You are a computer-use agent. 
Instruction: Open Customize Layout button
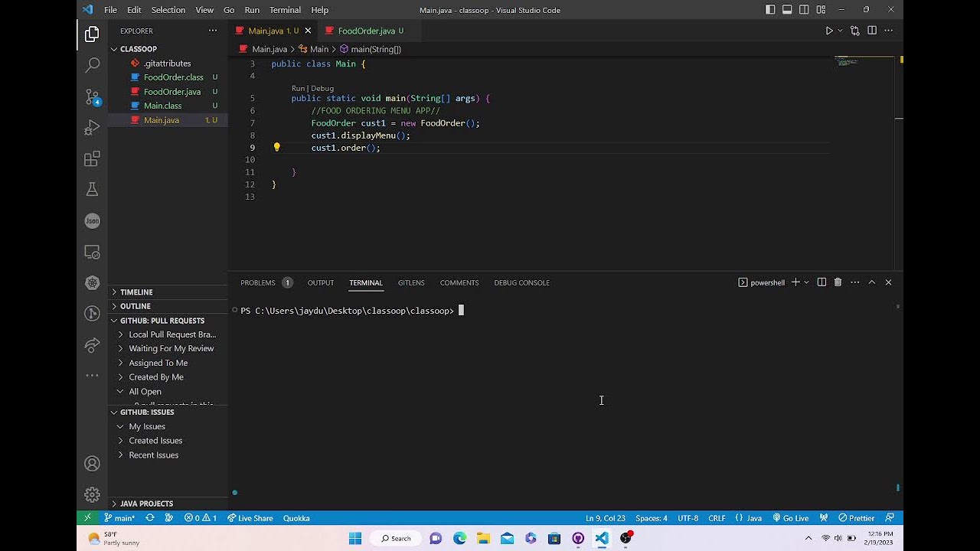821,10
